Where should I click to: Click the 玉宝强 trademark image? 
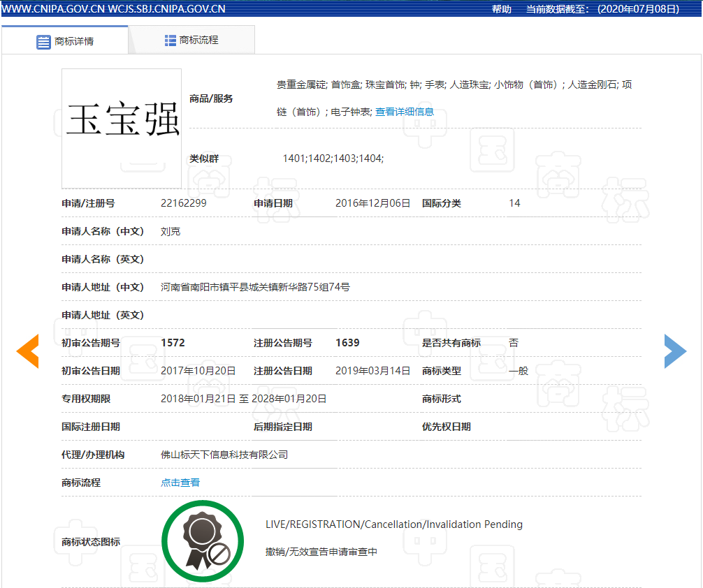(x=122, y=128)
